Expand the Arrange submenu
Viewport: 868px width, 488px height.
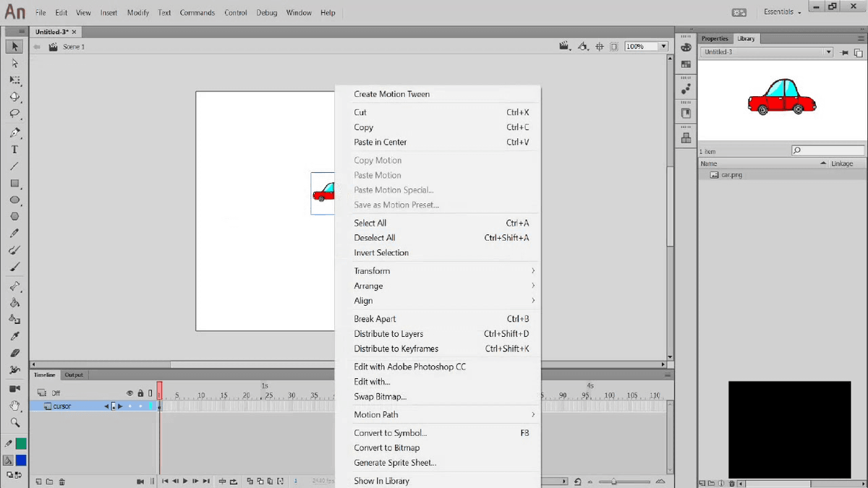444,286
